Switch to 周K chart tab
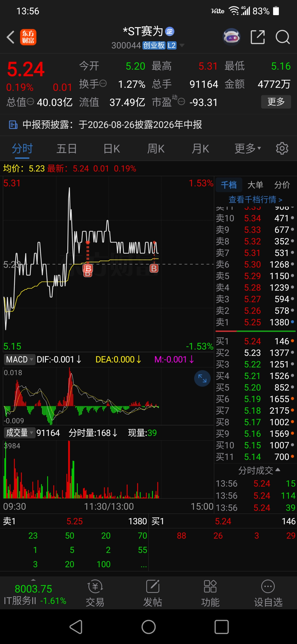297x644 pixels. pyautogui.click(x=156, y=149)
